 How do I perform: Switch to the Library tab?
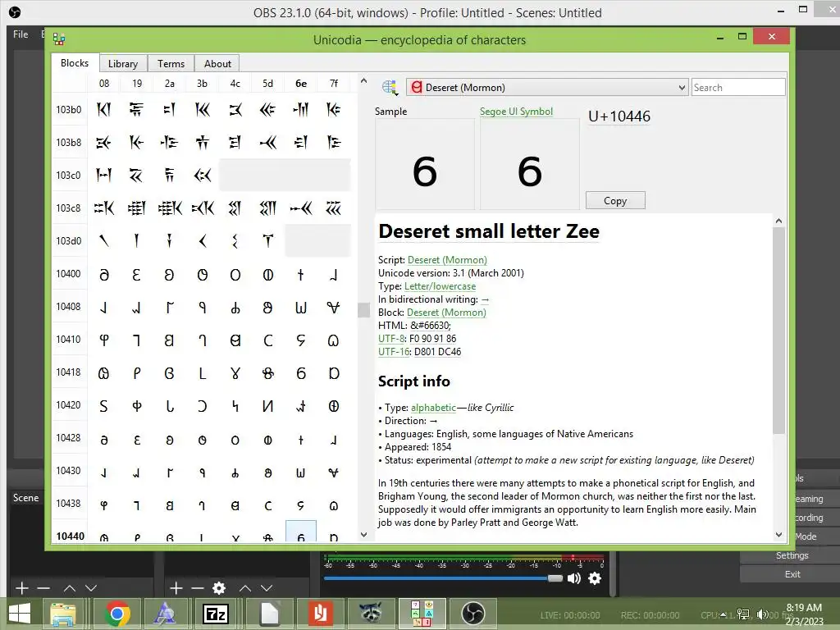[x=123, y=64]
